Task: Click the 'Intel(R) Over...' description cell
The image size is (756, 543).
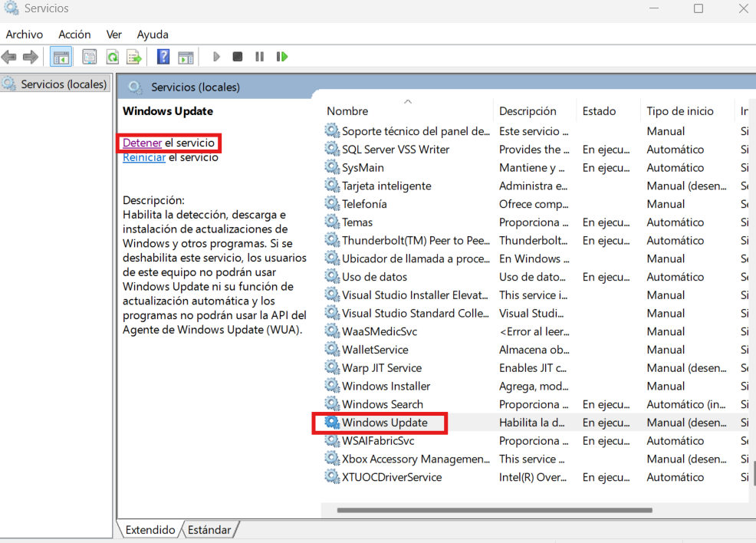Action: pyautogui.click(x=533, y=477)
